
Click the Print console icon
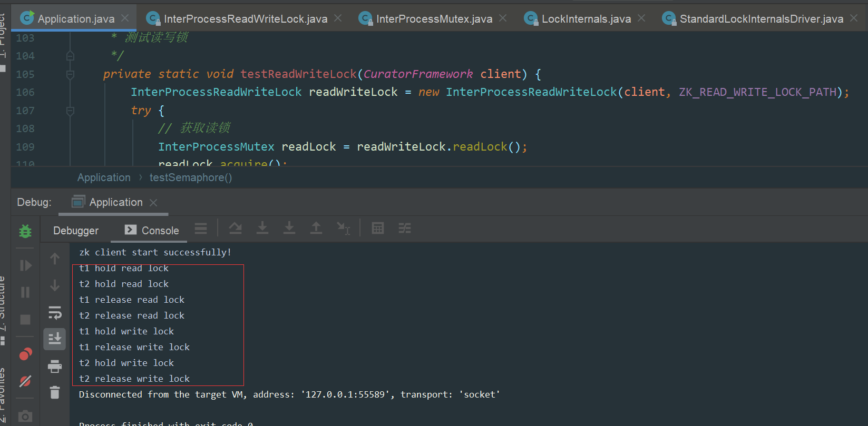[55, 366]
